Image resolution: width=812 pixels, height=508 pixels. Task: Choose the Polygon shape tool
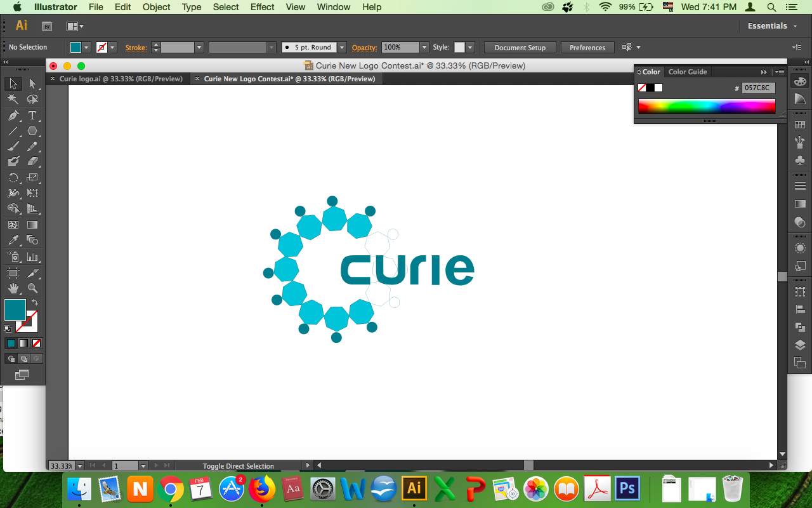(x=32, y=131)
